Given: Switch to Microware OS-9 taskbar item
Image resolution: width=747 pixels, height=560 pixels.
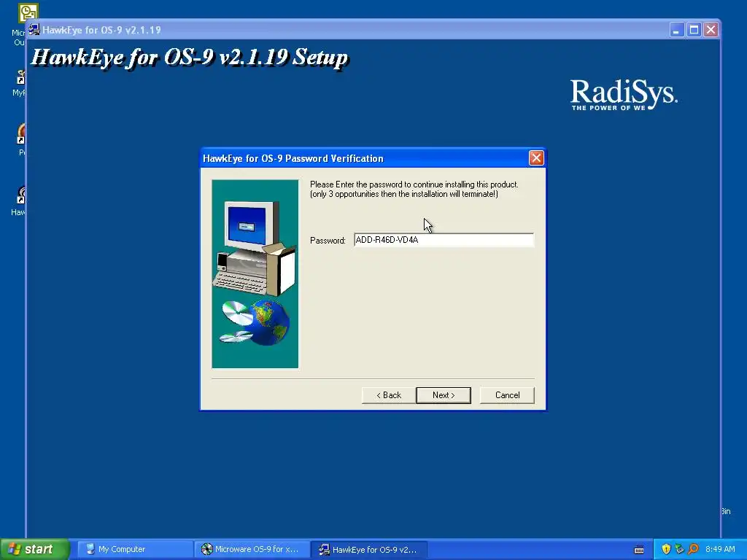Looking at the screenshot, I should 252,549.
